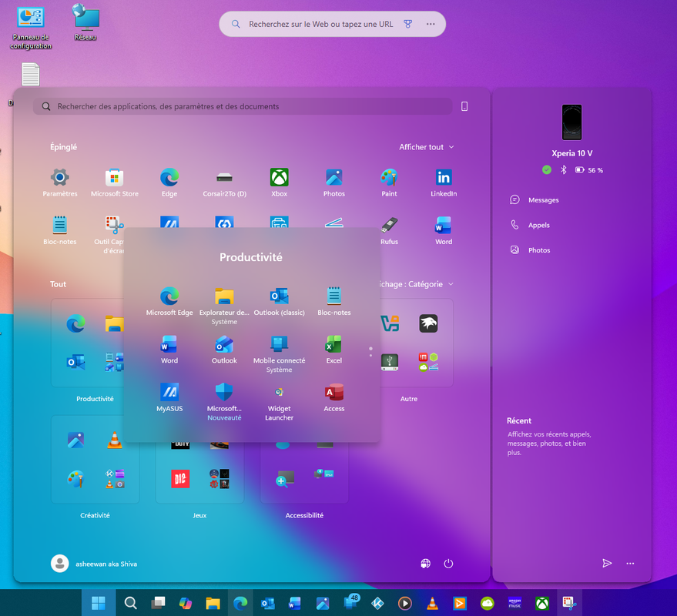
Task: Click the Start menu search field
Action: click(243, 106)
